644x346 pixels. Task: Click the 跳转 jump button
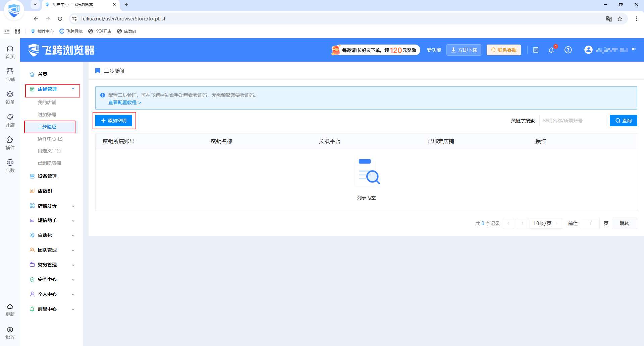tap(625, 223)
